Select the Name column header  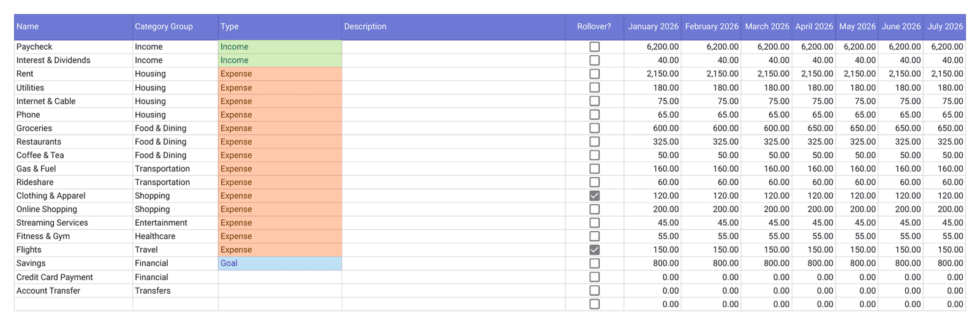tap(73, 27)
